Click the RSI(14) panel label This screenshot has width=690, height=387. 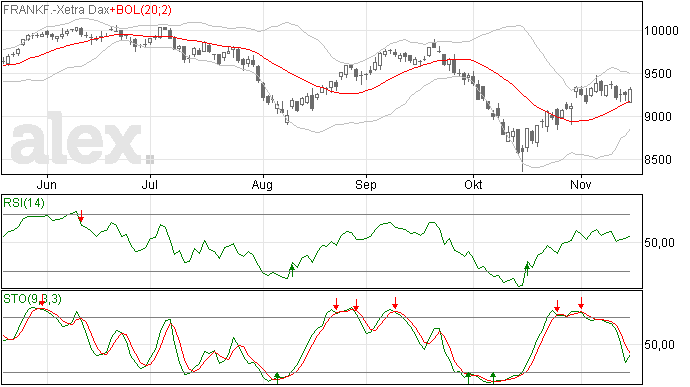(x=24, y=203)
